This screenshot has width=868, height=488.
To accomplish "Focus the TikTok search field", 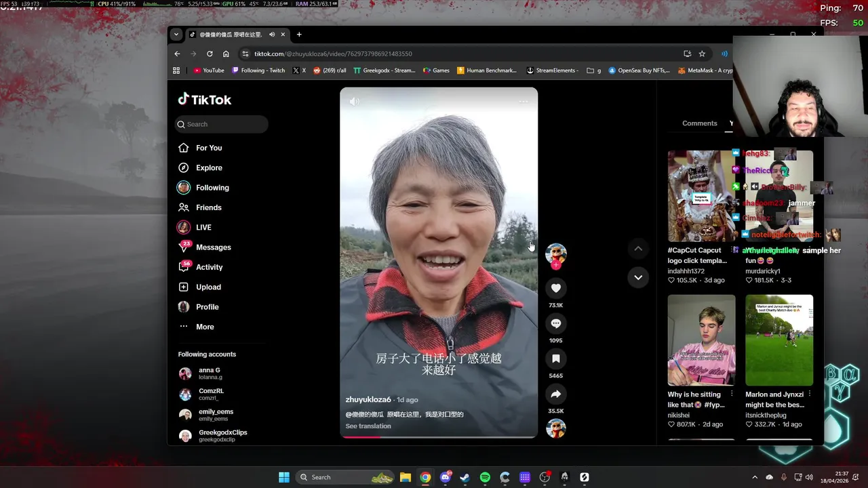I will click(x=221, y=124).
